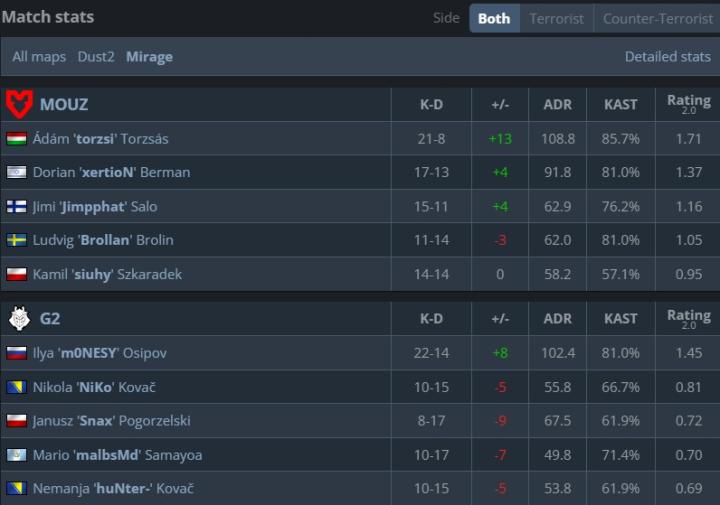Click the G2 Rating 2.0 column header
Viewport: 720px width, 505px height.
[688, 318]
